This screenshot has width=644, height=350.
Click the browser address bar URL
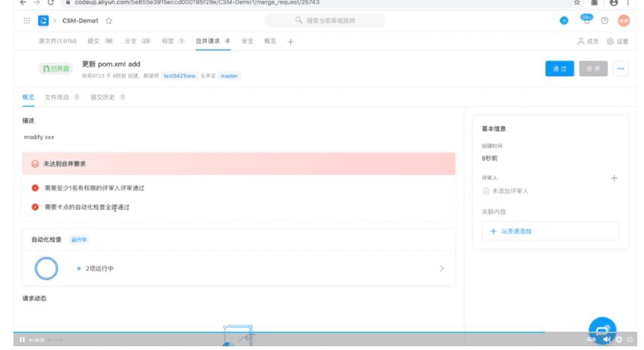point(197,2)
